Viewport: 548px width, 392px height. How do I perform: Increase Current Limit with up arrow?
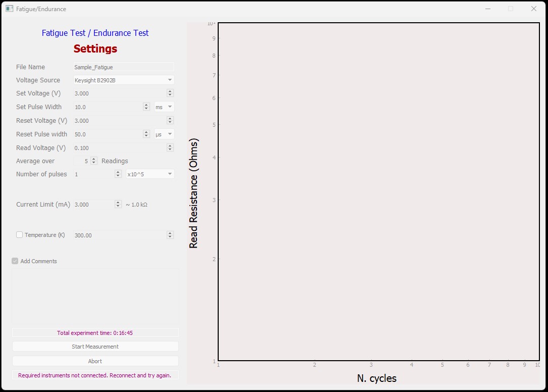click(118, 203)
